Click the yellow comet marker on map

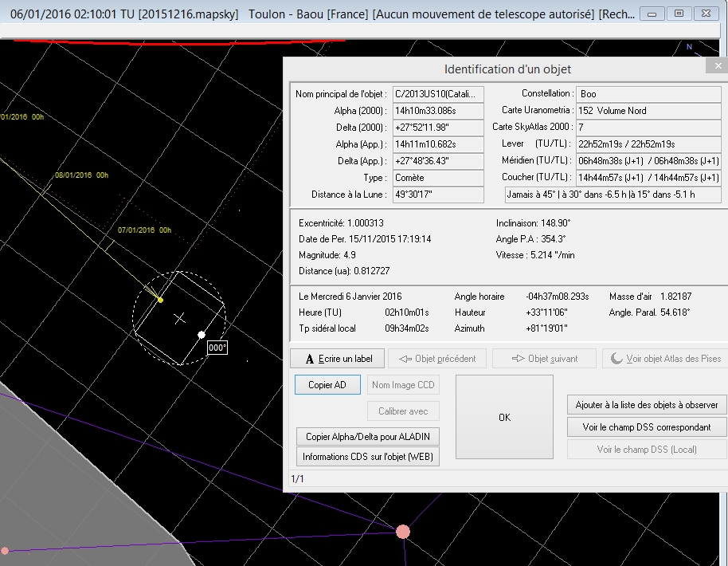160,300
